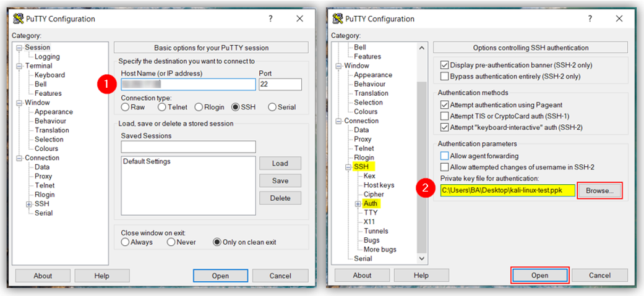This screenshot has height=296, width=644.
Task: Enable Allow attempted changes of username
Action: (444, 167)
